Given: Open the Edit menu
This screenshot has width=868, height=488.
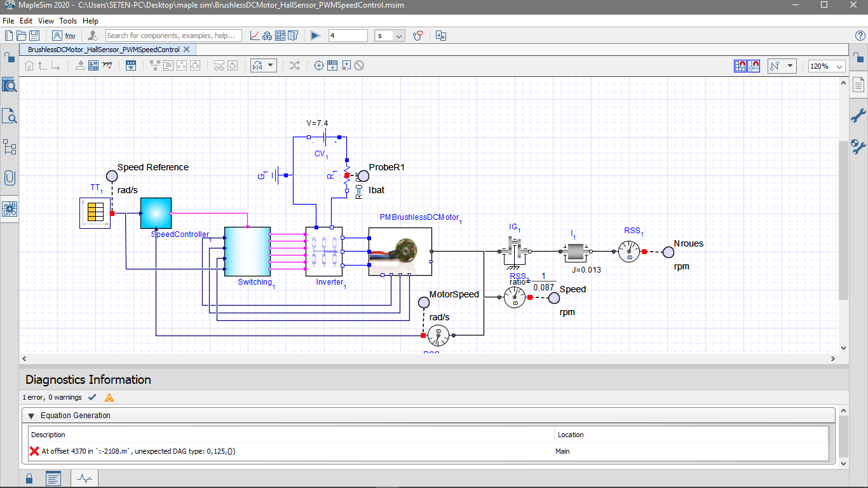Looking at the screenshot, I should (x=26, y=21).
